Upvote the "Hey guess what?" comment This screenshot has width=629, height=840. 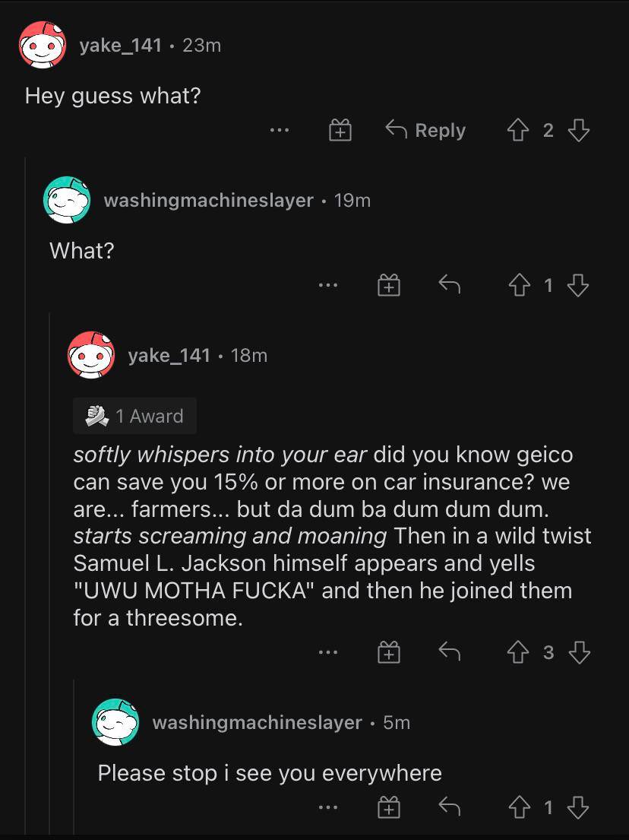(517, 130)
